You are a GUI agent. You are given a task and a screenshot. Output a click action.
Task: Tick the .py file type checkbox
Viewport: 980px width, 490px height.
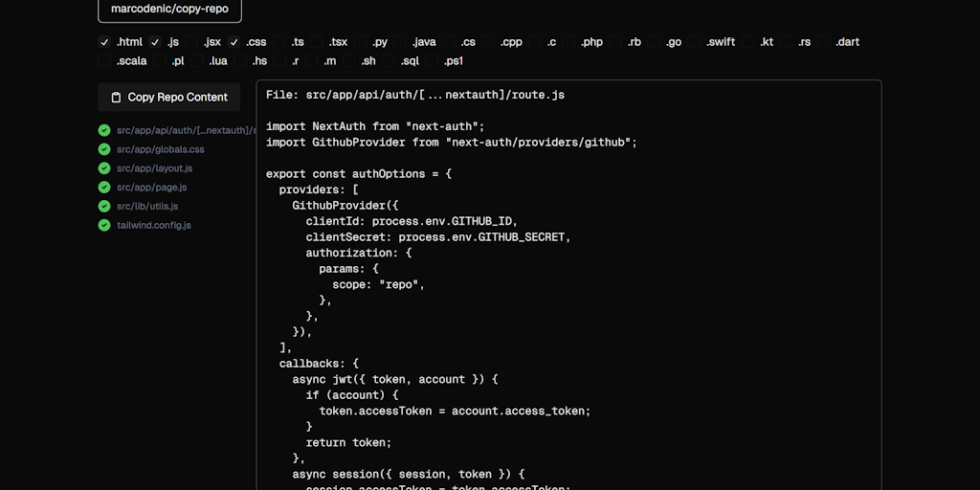(x=362, y=42)
